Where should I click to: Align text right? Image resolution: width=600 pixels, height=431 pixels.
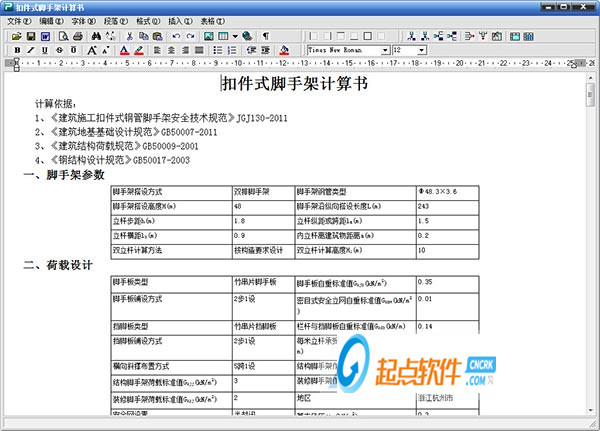(x=185, y=50)
